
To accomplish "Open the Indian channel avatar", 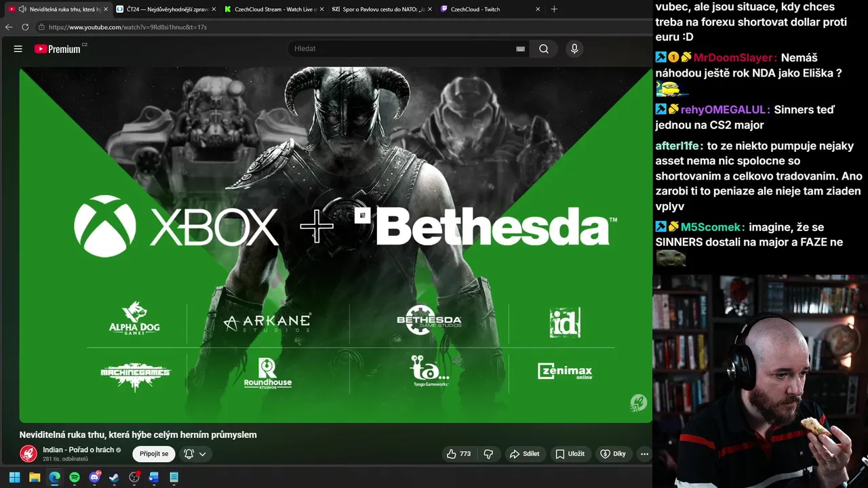I will (x=28, y=454).
